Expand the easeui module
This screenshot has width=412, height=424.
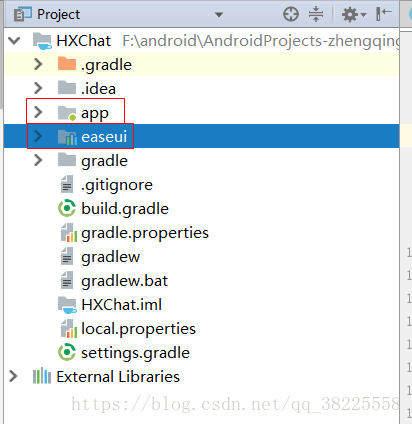pos(38,136)
